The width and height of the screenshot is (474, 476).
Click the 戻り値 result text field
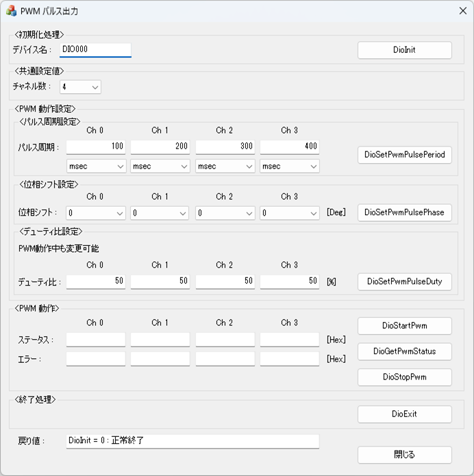click(x=192, y=441)
